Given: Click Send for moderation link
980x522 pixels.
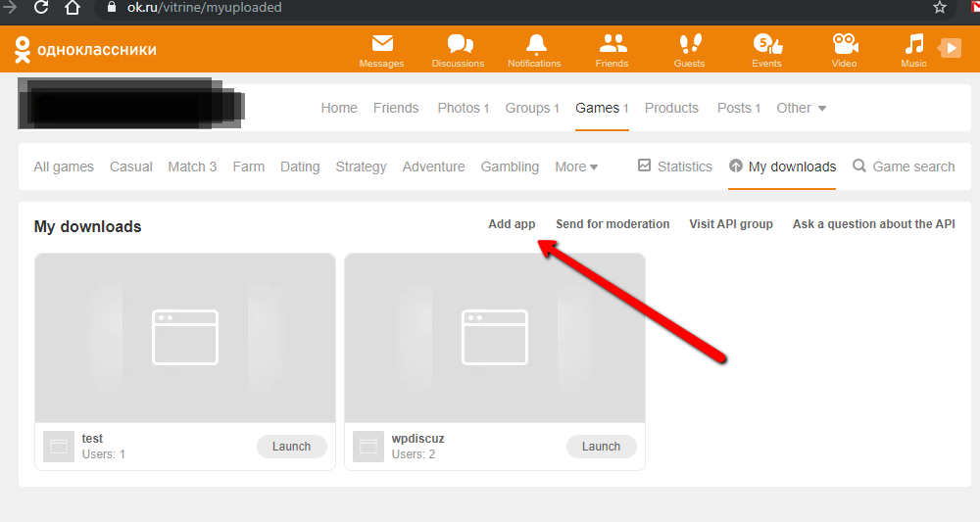Looking at the screenshot, I should pos(612,224).
